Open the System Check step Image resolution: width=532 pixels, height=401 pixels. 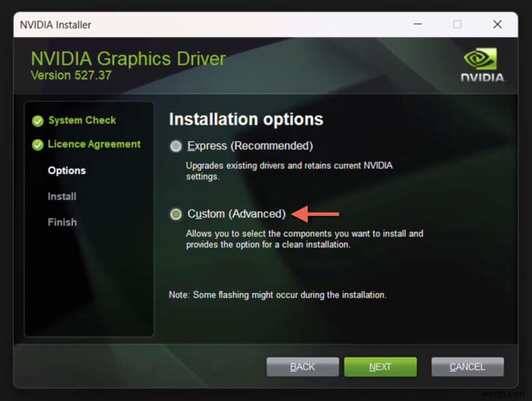[x=82, y=120]
